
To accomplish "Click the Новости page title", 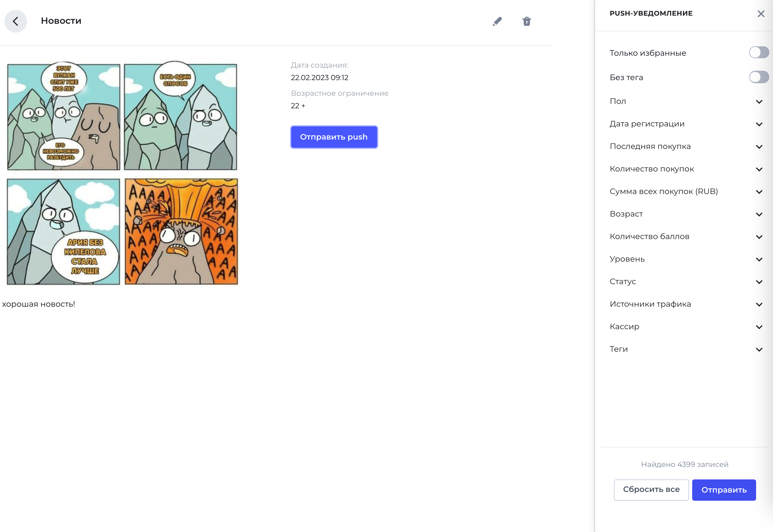I will [x=61, y=21].
